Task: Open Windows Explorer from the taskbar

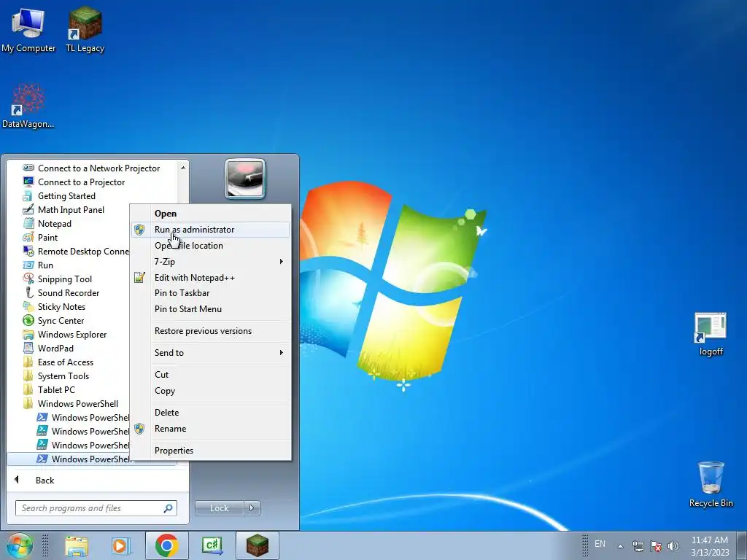Action: pyautogui.click(x=77, y=545)
